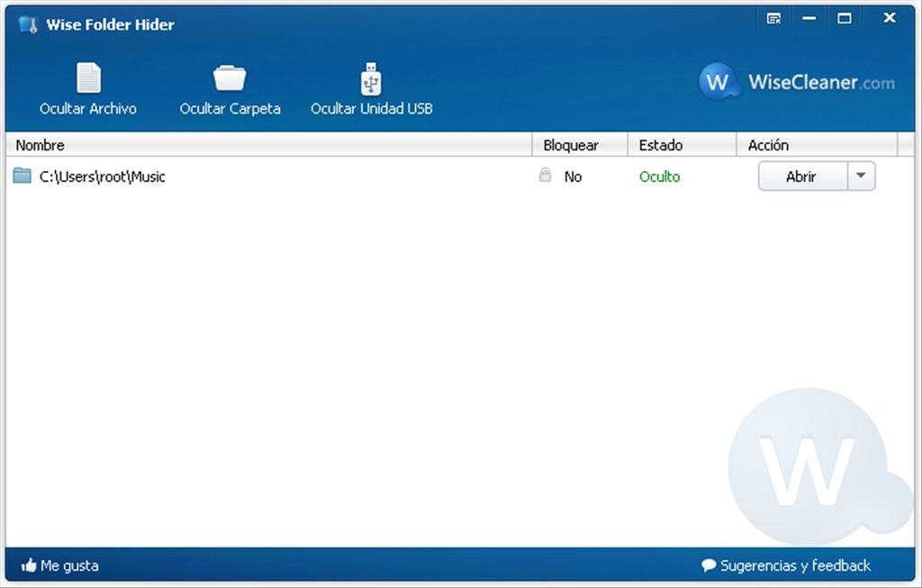Close the Wise Folder Hider window
This screenshot has height=588, width=922.
(x=890, y=18)
